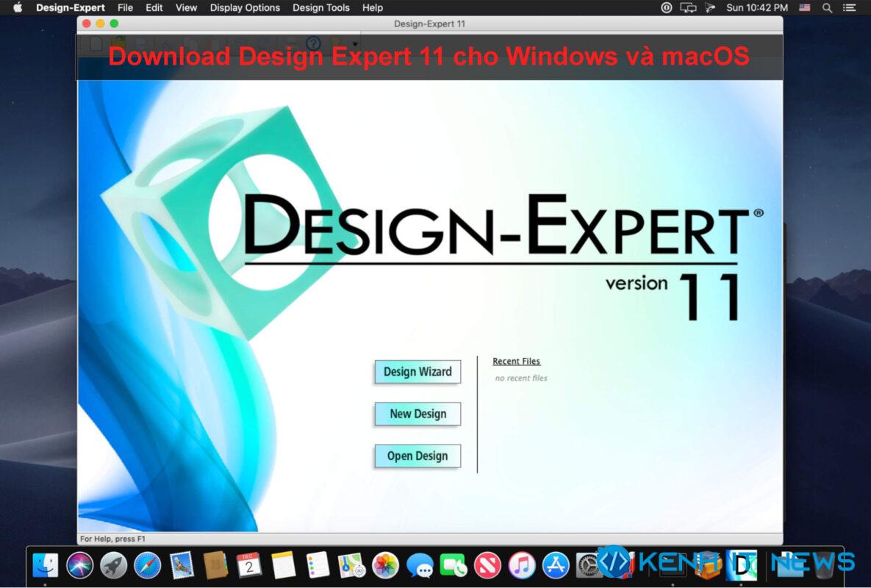
Task: Open Contacts book icon in dock
Action: pyautogui.click(x=215, y=565)
